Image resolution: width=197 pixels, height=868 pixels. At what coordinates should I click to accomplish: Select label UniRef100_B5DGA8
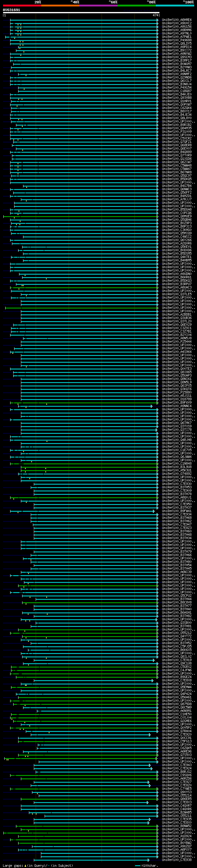177,210
